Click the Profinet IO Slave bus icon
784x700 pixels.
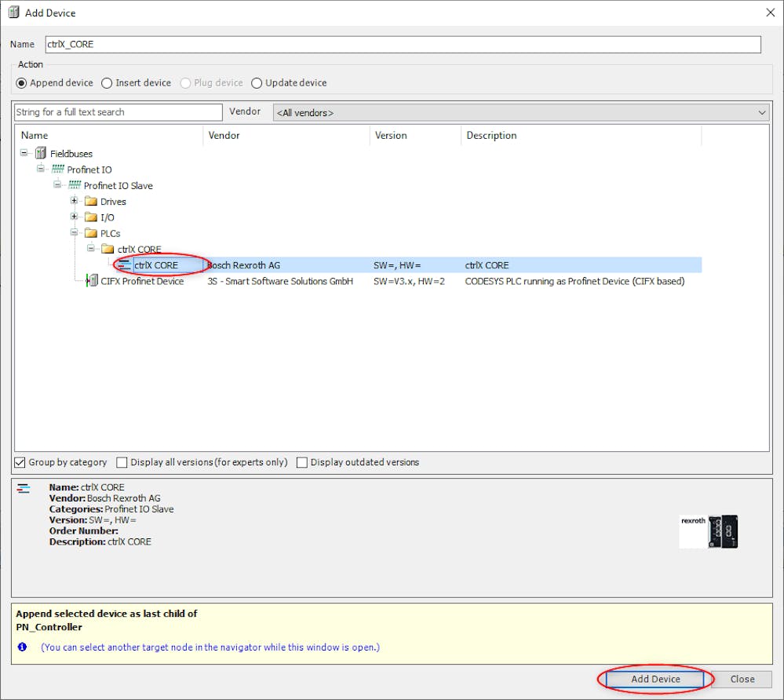pyautogui.click(x=75, y=185)
